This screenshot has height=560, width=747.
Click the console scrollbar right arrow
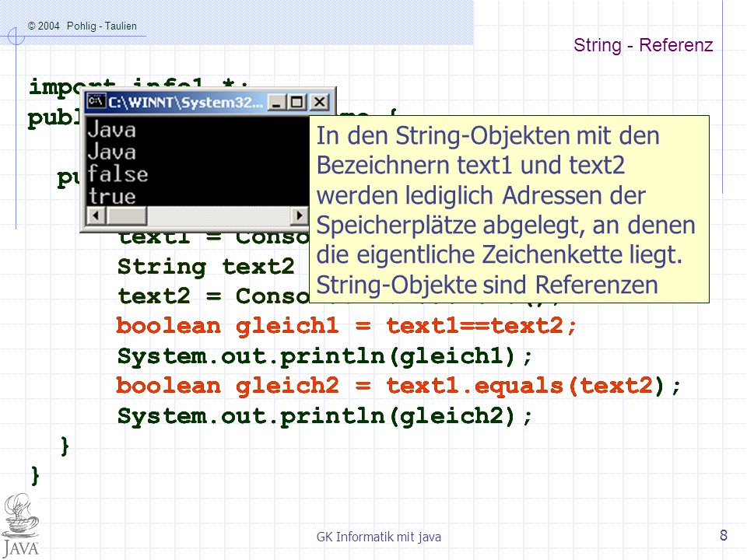coord(300,215)
